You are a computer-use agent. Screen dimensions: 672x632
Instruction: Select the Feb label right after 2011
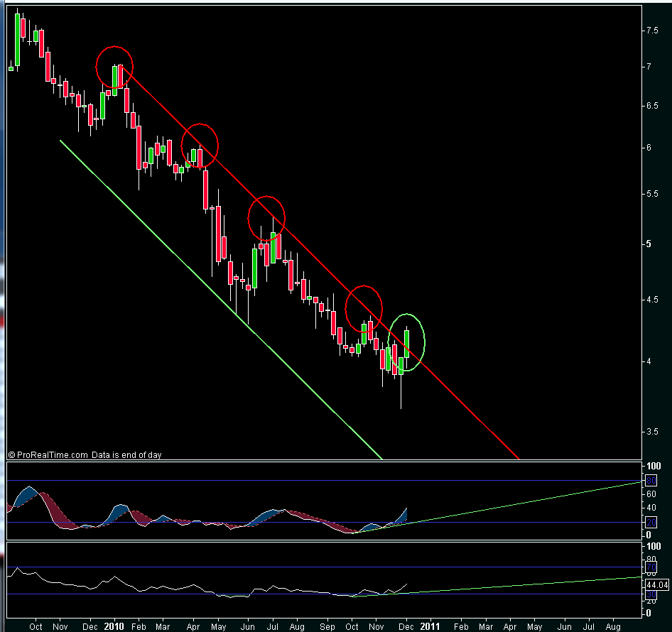click(461, 626)
